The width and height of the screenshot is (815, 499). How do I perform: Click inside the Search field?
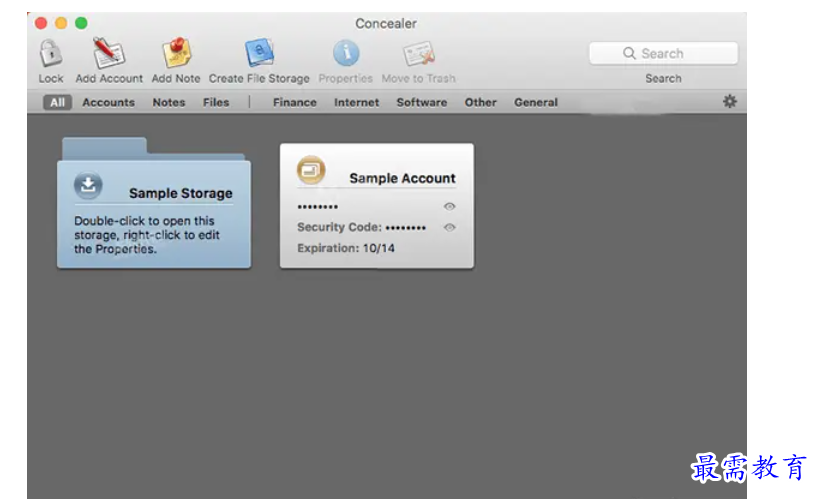663,53
